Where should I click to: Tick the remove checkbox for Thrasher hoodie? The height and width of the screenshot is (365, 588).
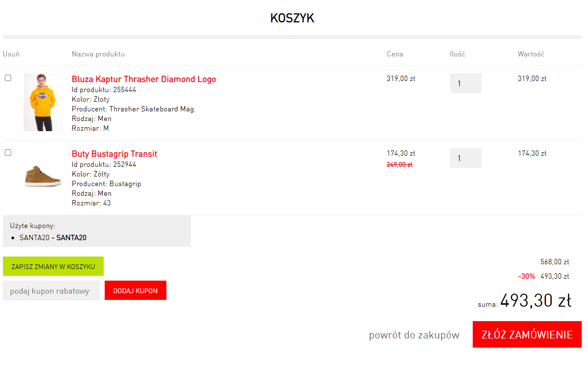[x=8, y=78]
